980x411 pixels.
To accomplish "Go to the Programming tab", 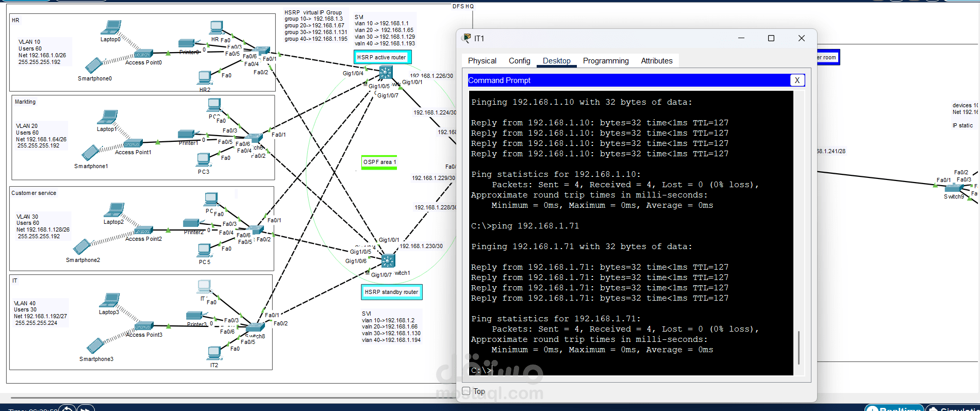I will pos(606,61).
